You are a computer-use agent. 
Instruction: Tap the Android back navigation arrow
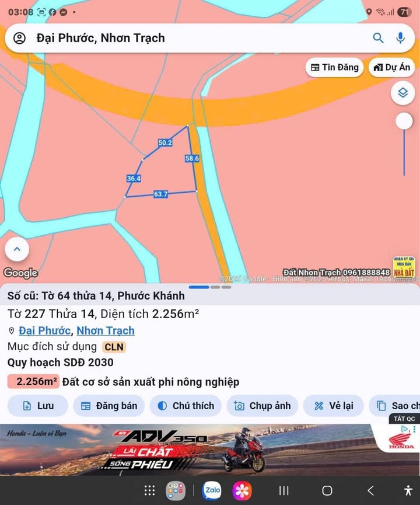pos(370,491)
